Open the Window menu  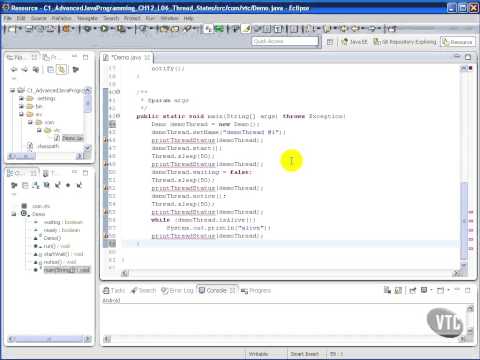[x=169, y=18]
